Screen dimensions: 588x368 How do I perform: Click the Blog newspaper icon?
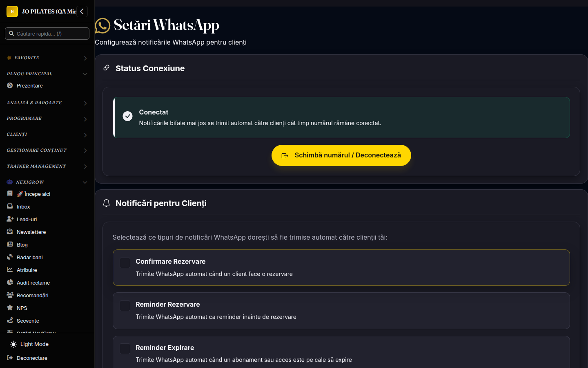click(10, 245)
